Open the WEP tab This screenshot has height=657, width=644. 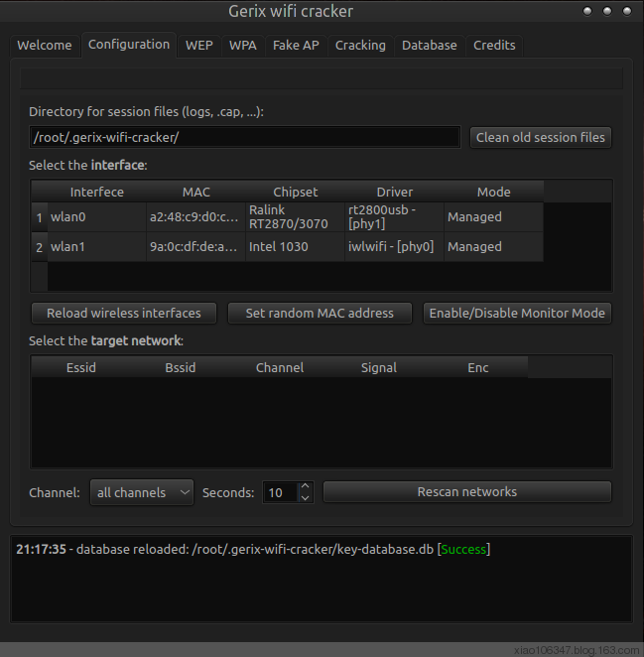tap(199, 46)
